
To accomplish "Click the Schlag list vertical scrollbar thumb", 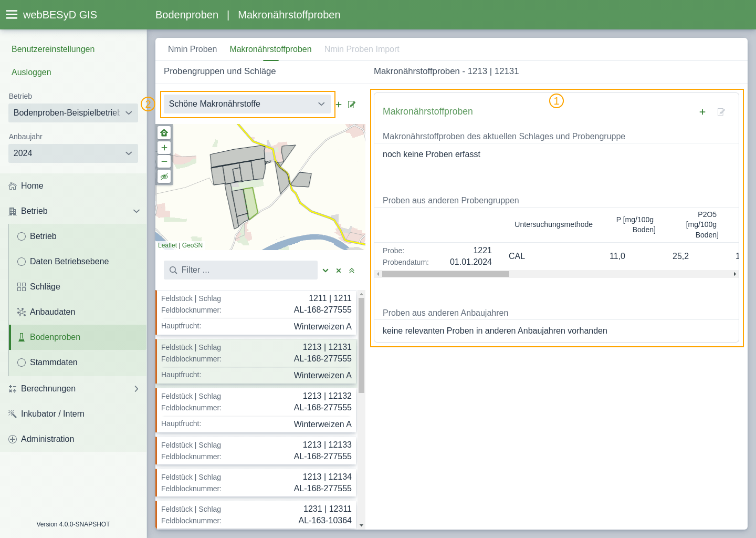I will (361, 346).
